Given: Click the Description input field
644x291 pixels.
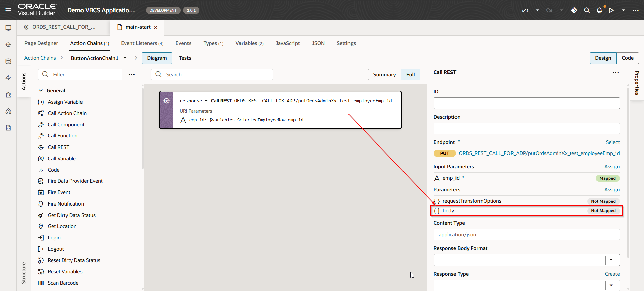Looking at the screenshot, I should (526, 128).
